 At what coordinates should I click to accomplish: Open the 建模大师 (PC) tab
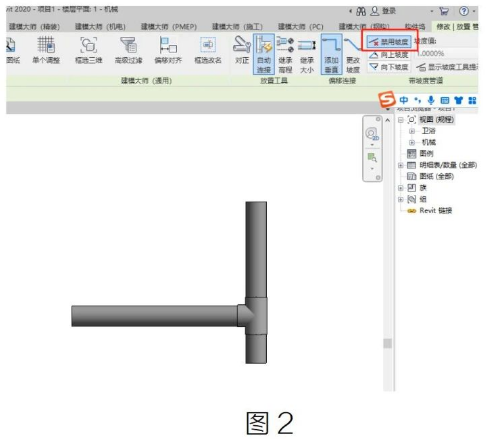[x=300, y=27]
